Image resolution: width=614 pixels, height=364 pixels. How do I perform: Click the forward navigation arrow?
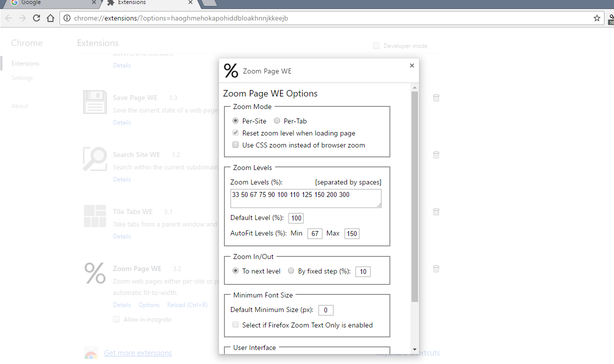pyautogui.click(x=22, y=18)
